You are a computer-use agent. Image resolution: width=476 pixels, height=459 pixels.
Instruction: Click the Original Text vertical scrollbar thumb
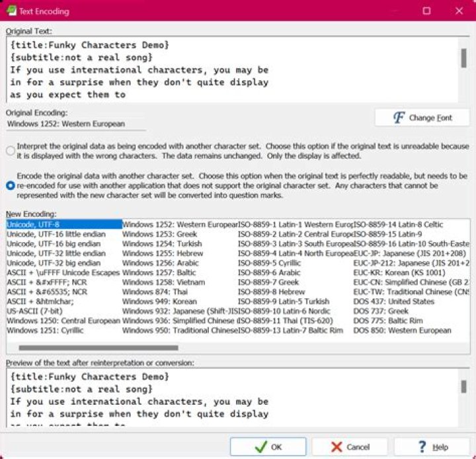click(x=463, y=58)
